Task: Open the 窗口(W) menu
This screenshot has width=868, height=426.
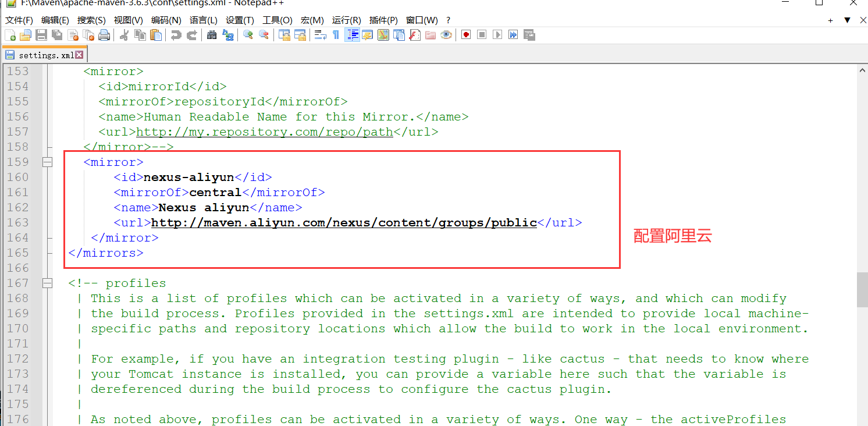Action: (x=422, y=20)
